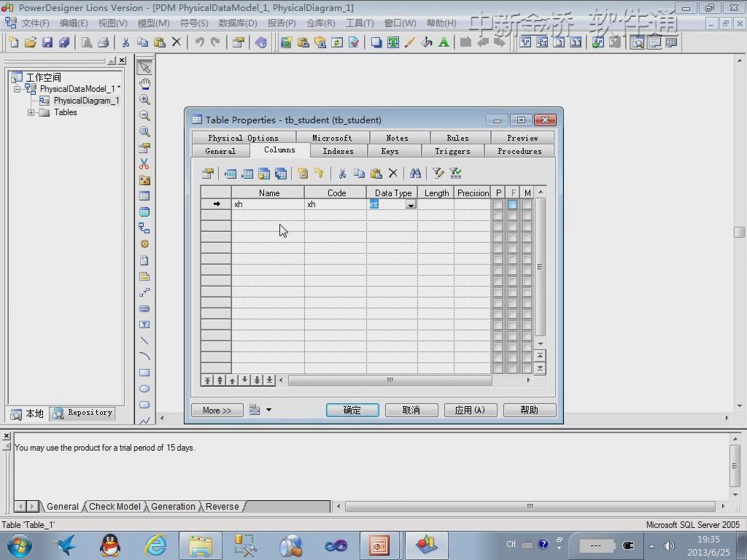The width and height of the screenshot is (747, 560).
Task: Switch to the Indexes tab
Action: pos(338,152)
